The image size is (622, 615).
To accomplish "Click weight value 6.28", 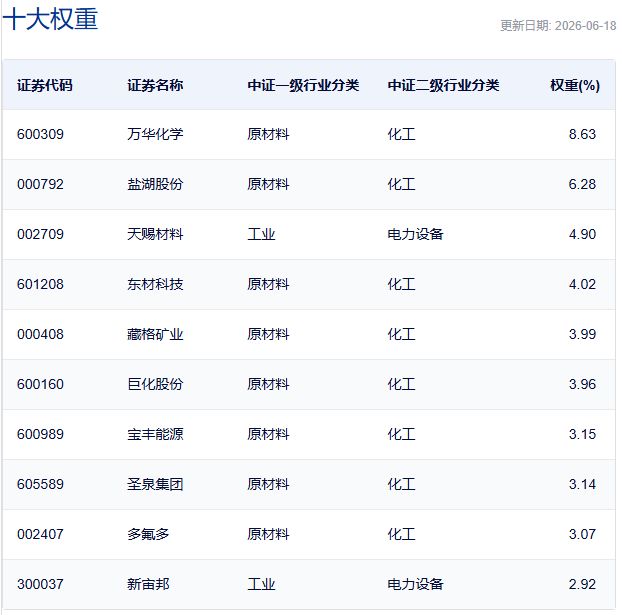I will (582, 184).
